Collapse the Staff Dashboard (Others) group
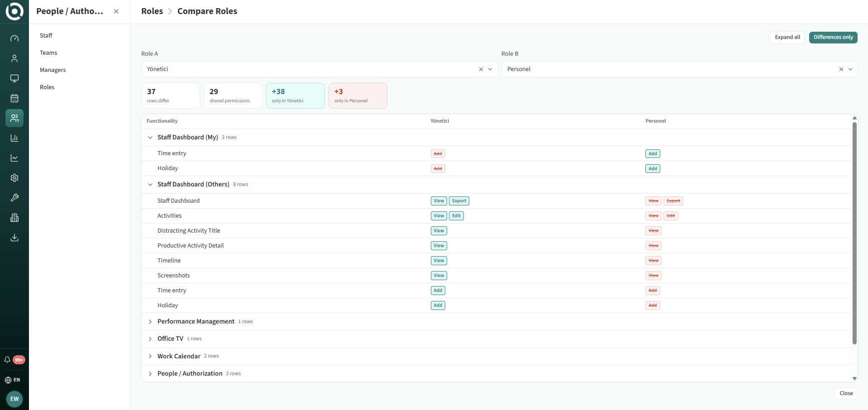868x410 pixels. click(150, 184)
